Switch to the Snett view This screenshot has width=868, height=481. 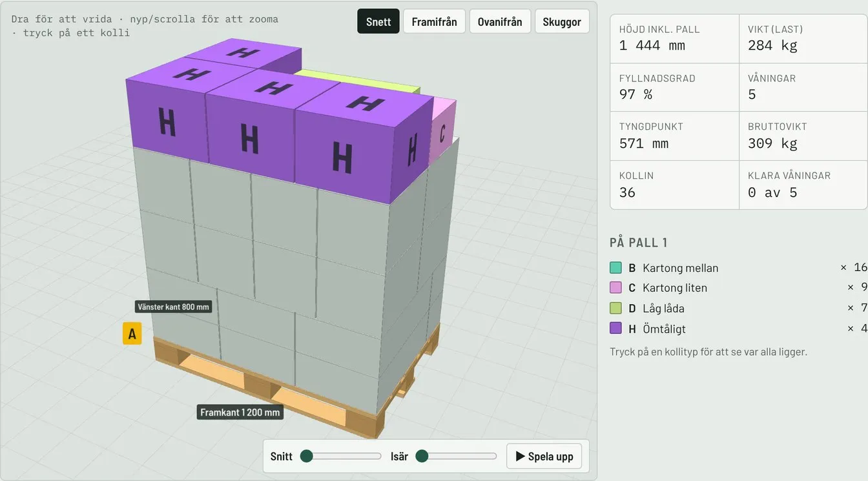[378, 21]
